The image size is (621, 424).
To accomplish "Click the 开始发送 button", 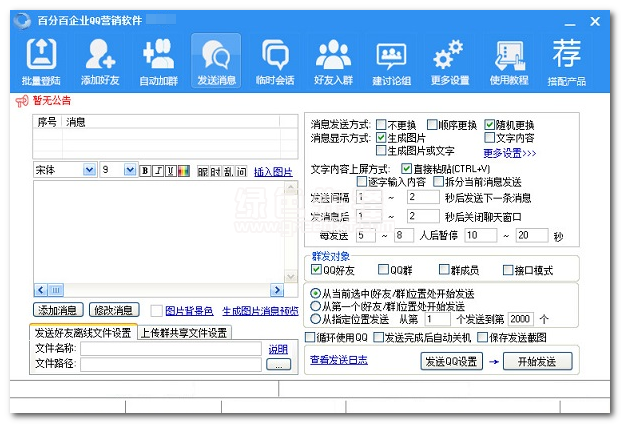I will pyautogui.click(x=537, y=361).
